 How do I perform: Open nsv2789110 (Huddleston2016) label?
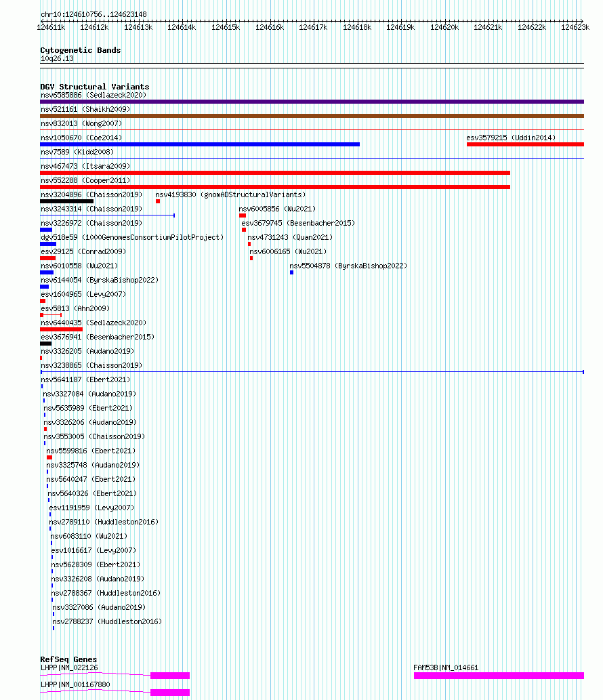click(104, 524)
